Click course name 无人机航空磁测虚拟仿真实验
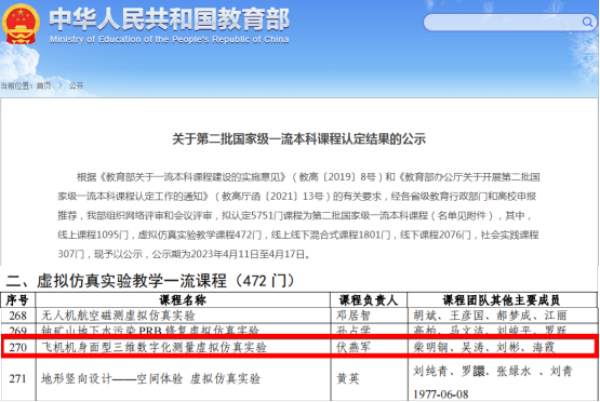Screen dimensions: 600x402 pos(118,316)
